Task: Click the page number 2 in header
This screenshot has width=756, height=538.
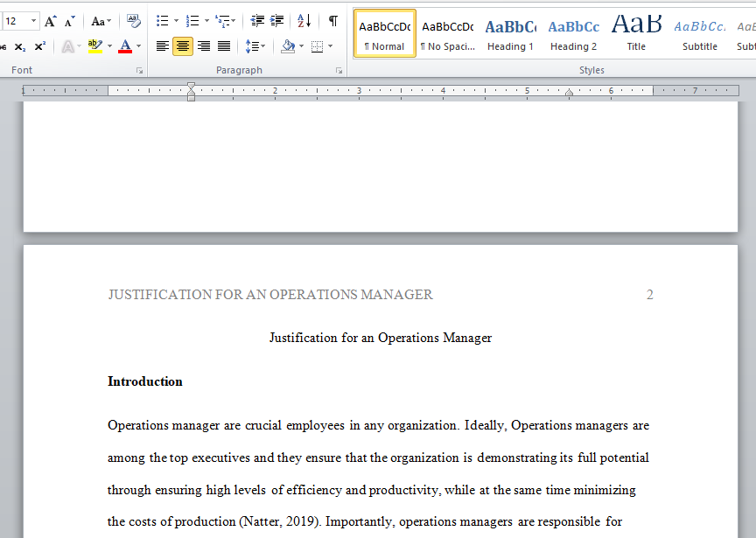Action: [650, 295]
